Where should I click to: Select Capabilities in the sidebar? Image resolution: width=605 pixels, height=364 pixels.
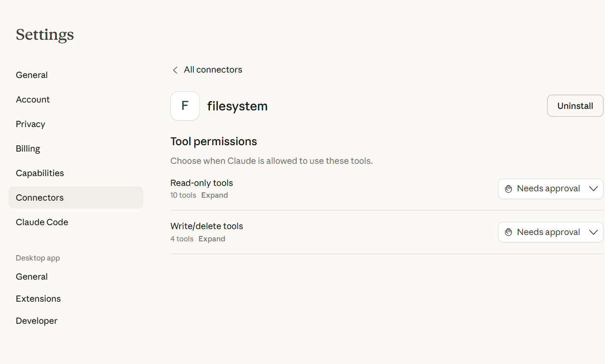40,173
